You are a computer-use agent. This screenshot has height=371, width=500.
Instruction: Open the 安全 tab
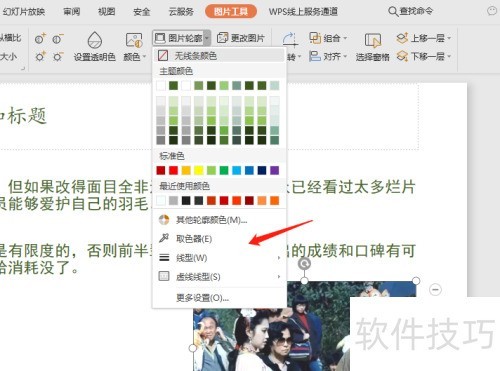tap(141, 11)
